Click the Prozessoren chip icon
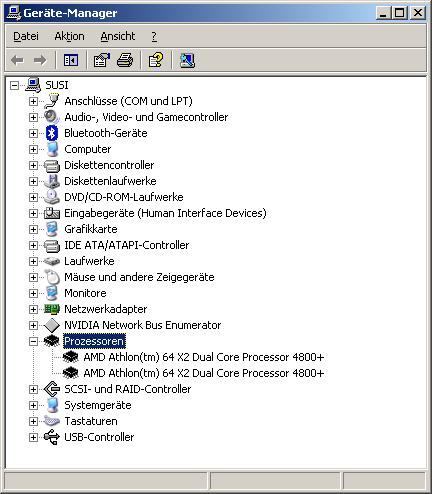The height and width of the screenshot is (494, 432). [52, 341]
